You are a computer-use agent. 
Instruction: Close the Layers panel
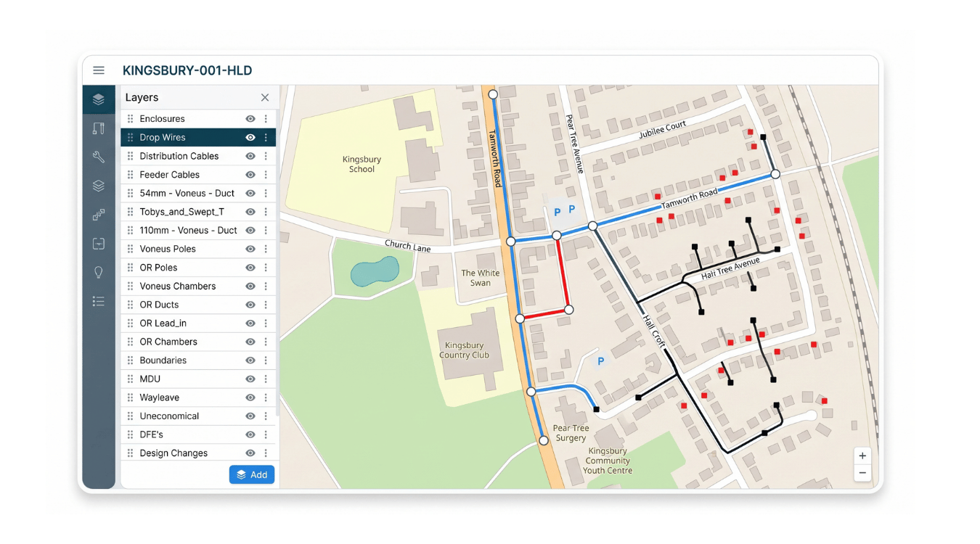(265, 97)
